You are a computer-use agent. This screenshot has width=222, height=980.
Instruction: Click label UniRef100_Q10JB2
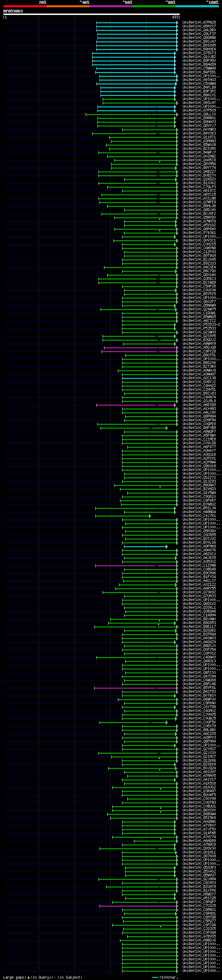pyautogui.click(x=199, y=57)
